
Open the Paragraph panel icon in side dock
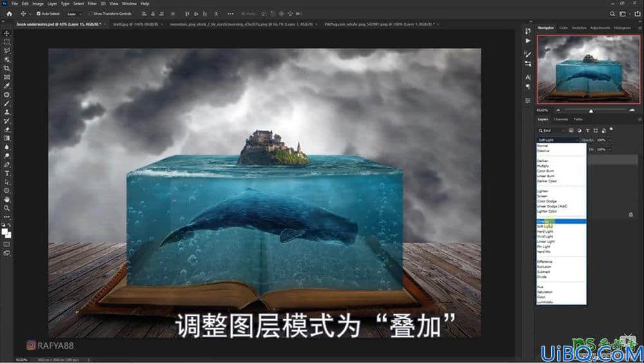tap(528, 87)
